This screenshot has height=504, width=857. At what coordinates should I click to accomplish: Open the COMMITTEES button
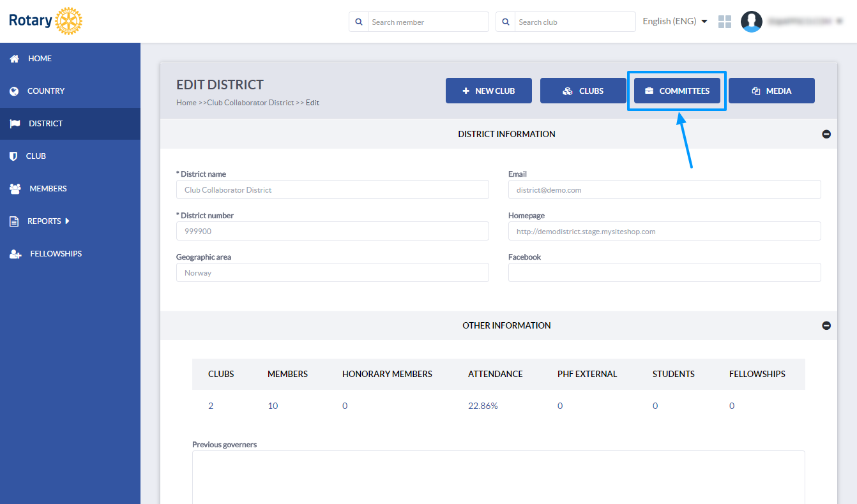(x=677, y=91)
